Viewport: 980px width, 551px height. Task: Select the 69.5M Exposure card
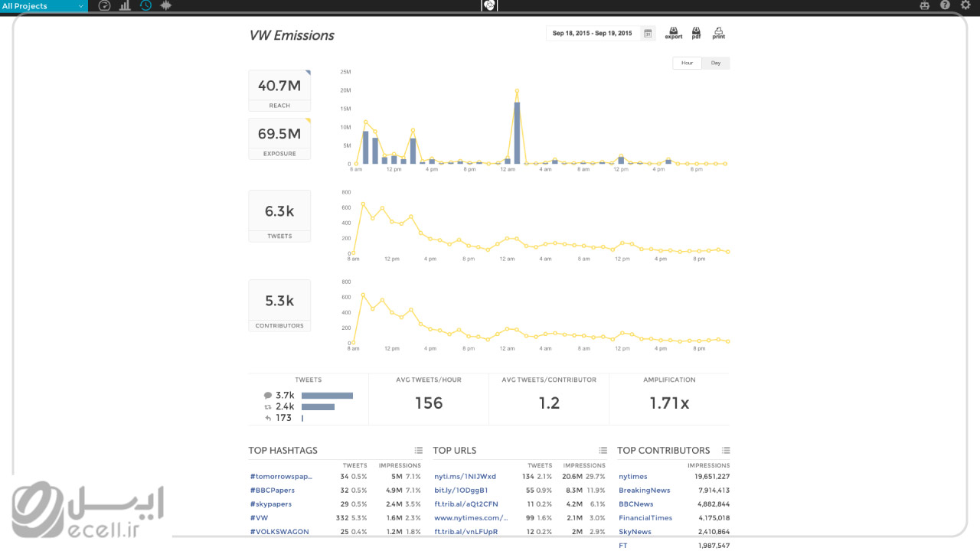pyautogui.click(x=279, y=139)
